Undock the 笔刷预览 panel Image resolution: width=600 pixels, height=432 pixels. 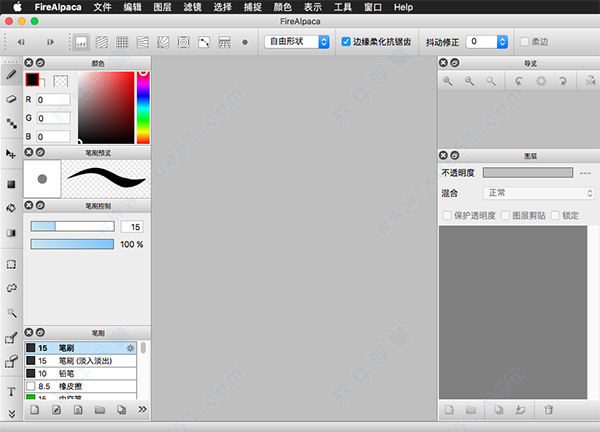40,152
